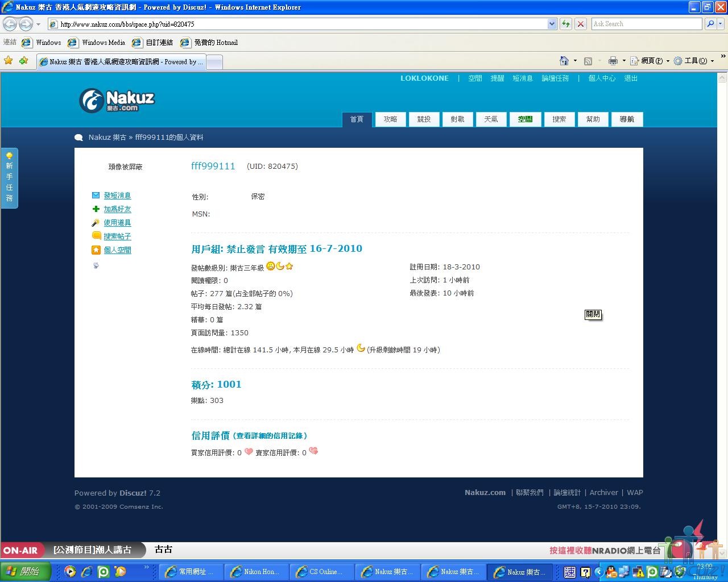Open the 短消息 link in top bar

523,78
